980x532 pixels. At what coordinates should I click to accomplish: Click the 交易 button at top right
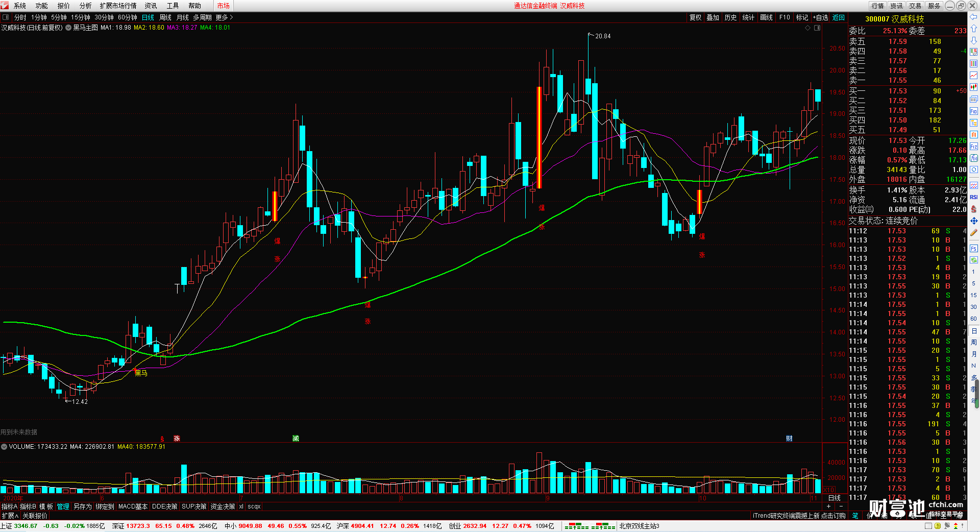click(x=916, y=6)
